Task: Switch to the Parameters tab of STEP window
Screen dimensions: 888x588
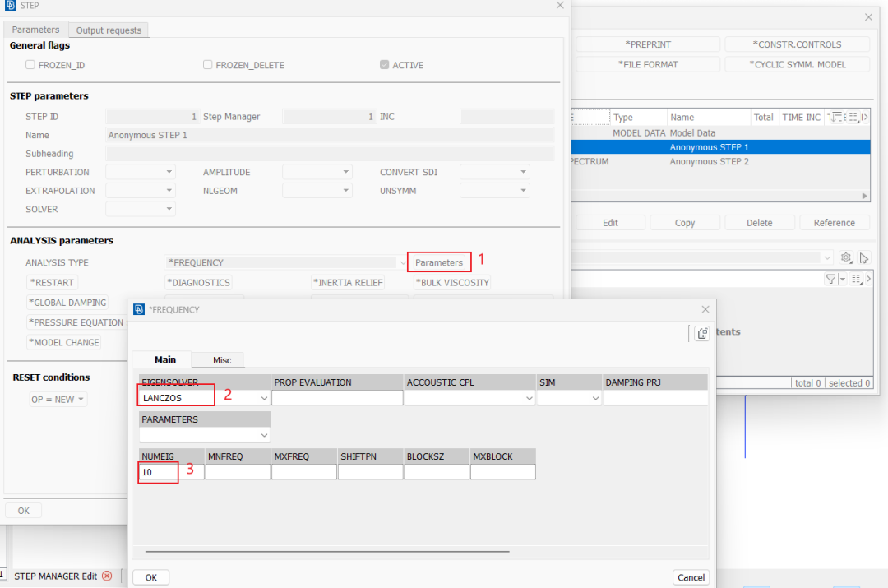Action: 35,30
